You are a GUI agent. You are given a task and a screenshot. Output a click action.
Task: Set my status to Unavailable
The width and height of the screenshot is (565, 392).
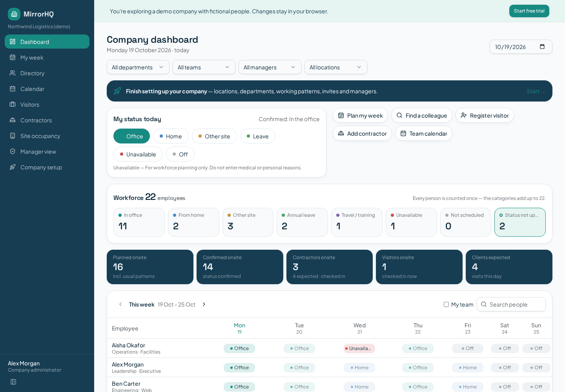pos(138,154)
